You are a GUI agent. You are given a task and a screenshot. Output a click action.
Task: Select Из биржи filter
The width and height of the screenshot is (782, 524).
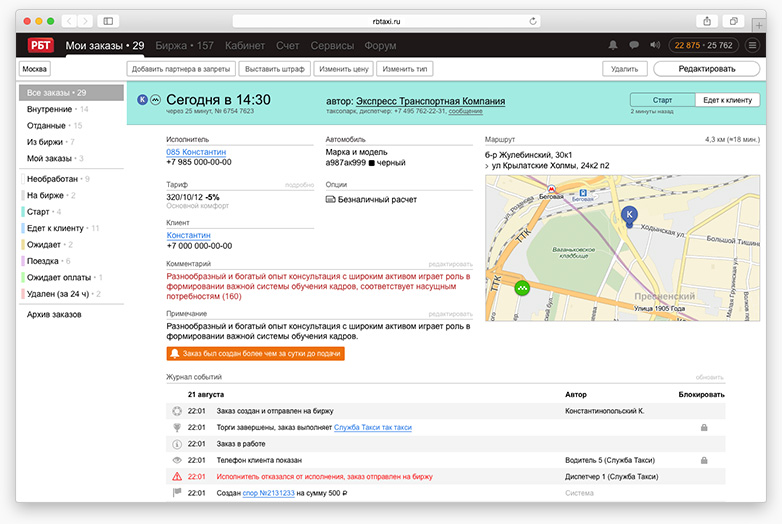point(50,142)
